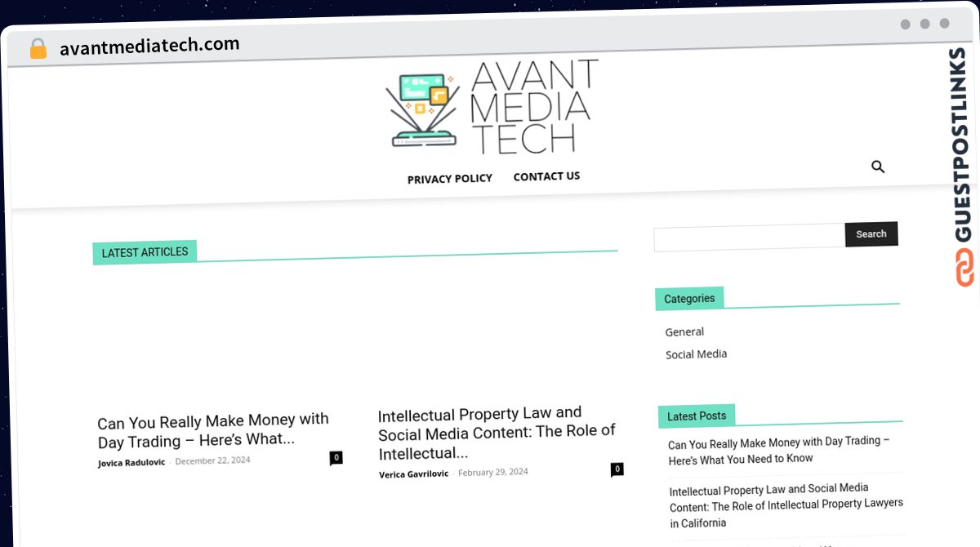Click the Latest Articles section heading
980x547 pixels.
pyautogui.click(x=145, y=252)
